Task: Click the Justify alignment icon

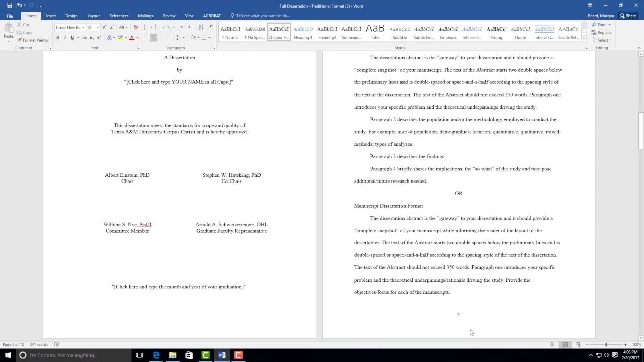Action: coord(168,38)
